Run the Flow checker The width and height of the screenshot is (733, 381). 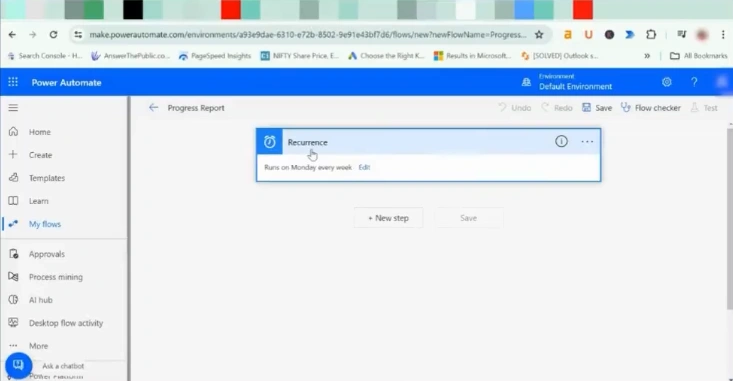click(x=650, y=108)
